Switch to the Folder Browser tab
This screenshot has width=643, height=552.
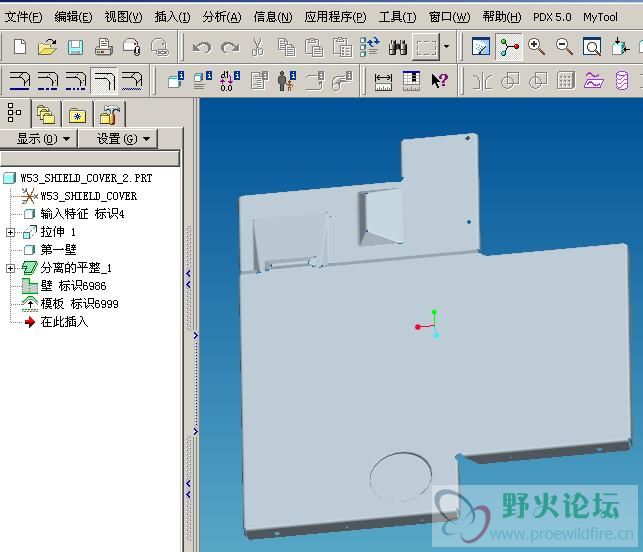coord(46,114)
